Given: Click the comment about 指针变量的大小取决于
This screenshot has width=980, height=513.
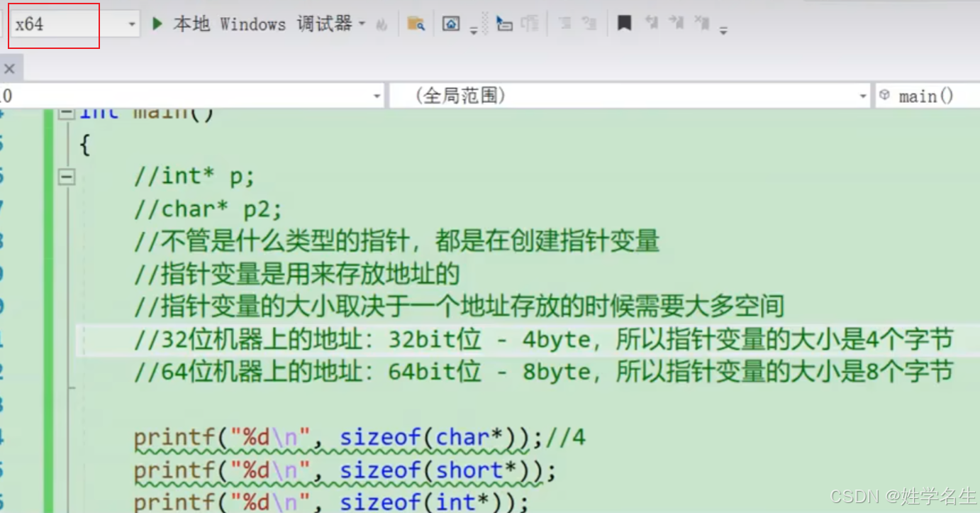Looking at the screenshot, I should pos(460,307).
